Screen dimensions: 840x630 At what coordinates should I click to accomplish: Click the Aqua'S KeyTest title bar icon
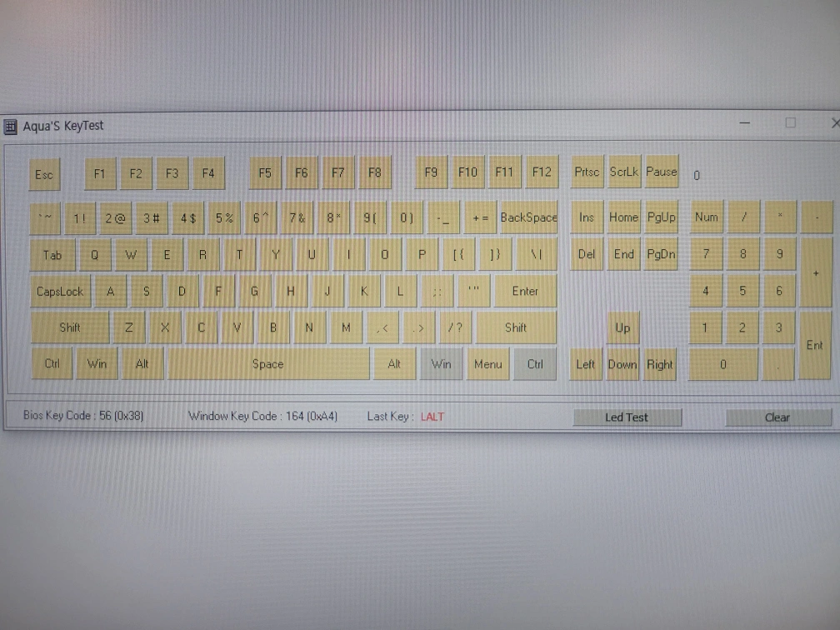[x=11, y=126]
